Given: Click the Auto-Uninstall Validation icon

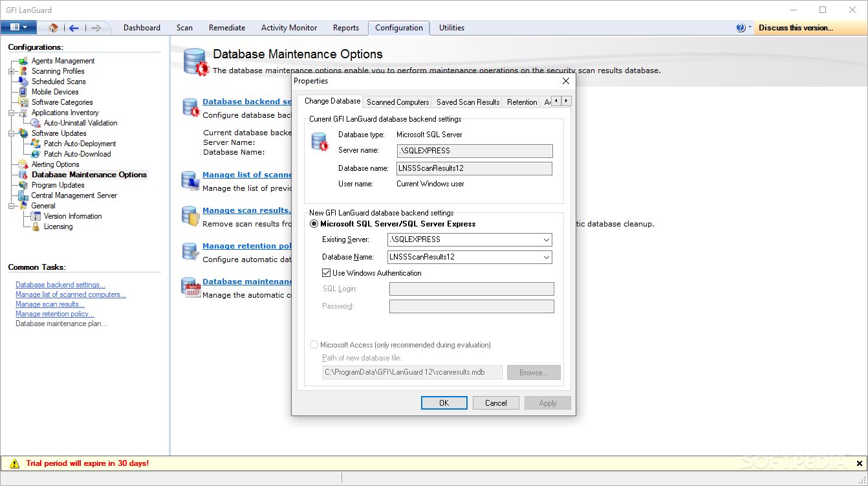Looking at the screenshot, I should [x=36, y=123].
